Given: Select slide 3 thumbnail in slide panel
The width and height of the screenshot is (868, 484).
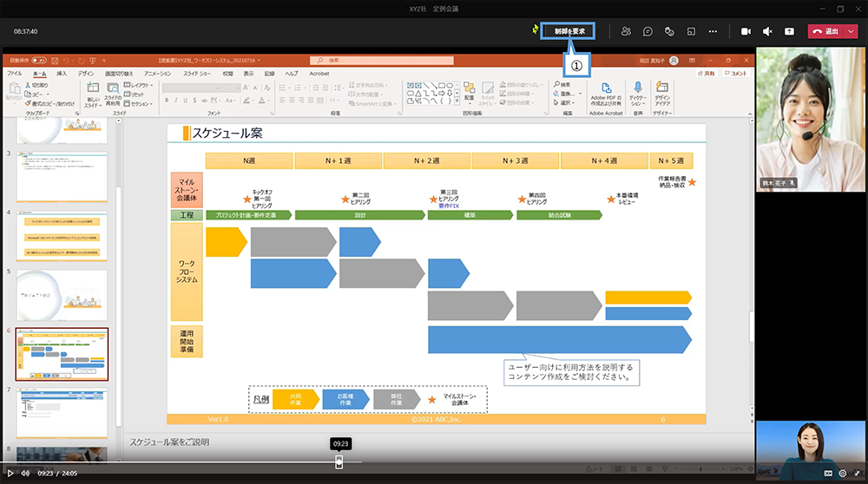Looking at the screenshot, I should 62,177.
